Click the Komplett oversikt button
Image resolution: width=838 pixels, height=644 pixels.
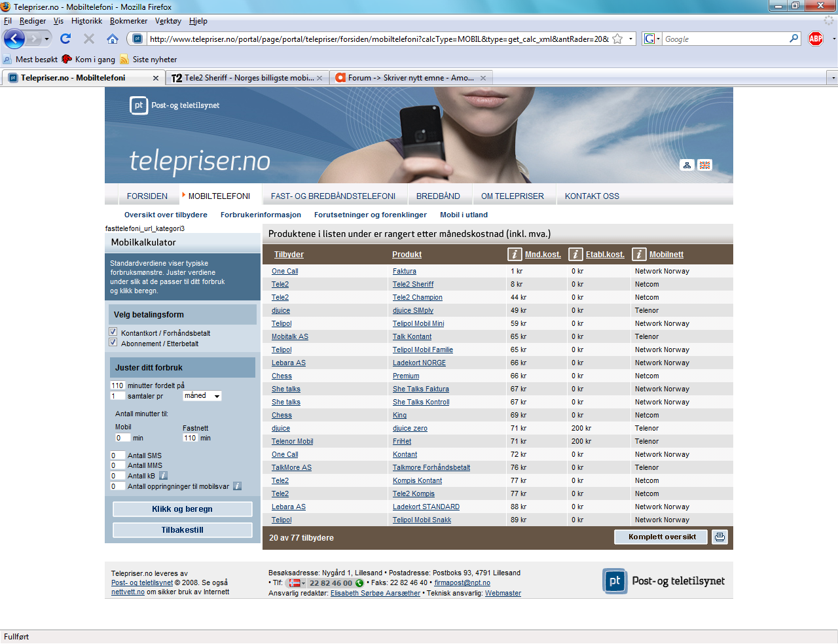pyautogui.click(x=662, y=537)
